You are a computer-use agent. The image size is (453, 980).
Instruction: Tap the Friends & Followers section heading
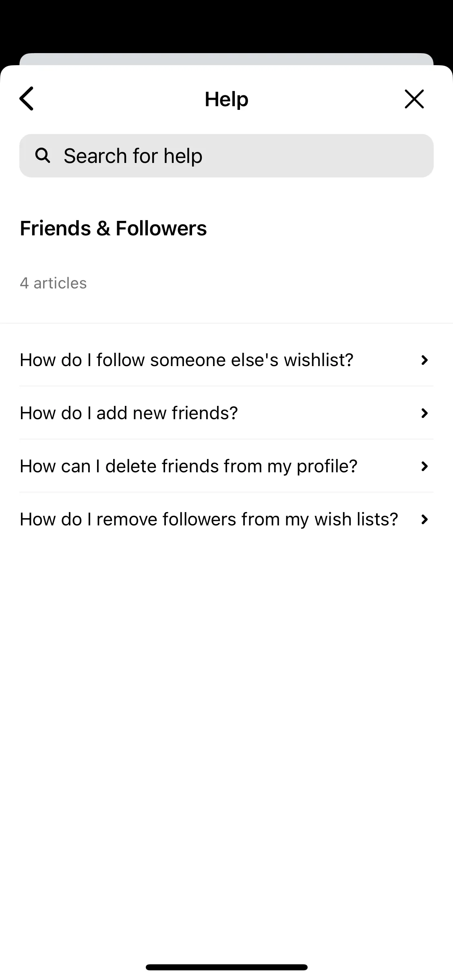(113, 228)
